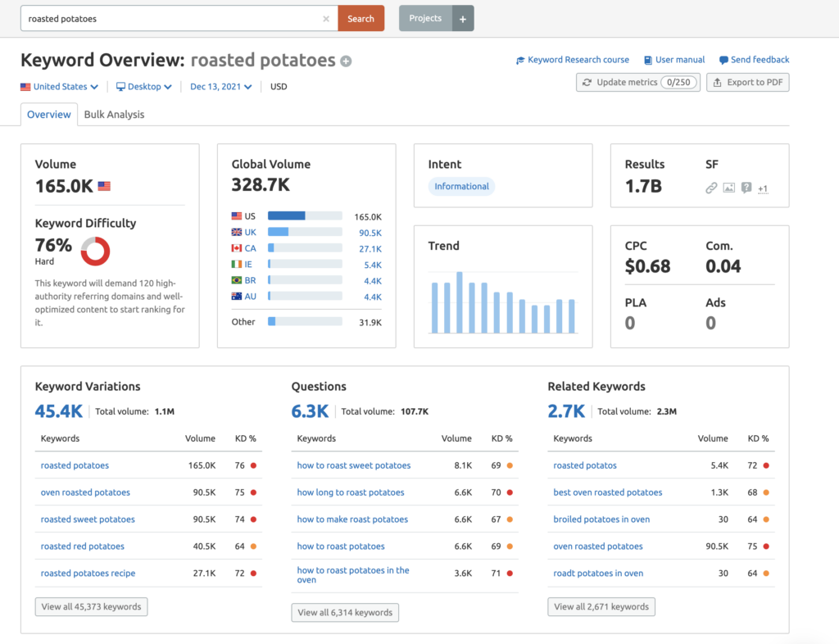The height and width of the screenshot is (644, 839).
Task: Click the image SERP feature icon
Action: point(728,188)
